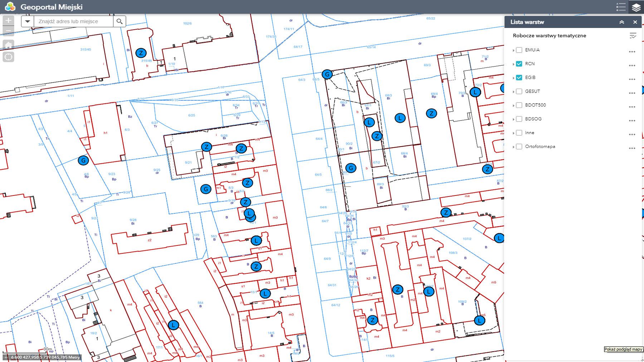The width and height of the screenshot is (644, 362).
Task: Open the search source dropdown arrow
Action: coord(28,21)
